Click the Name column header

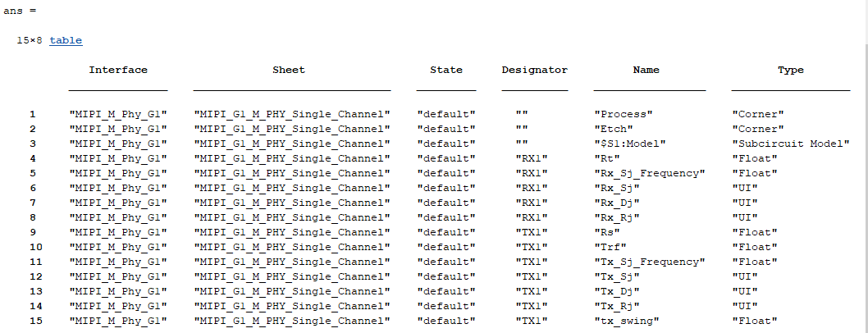pyautogui.click(x=646, y=71)
